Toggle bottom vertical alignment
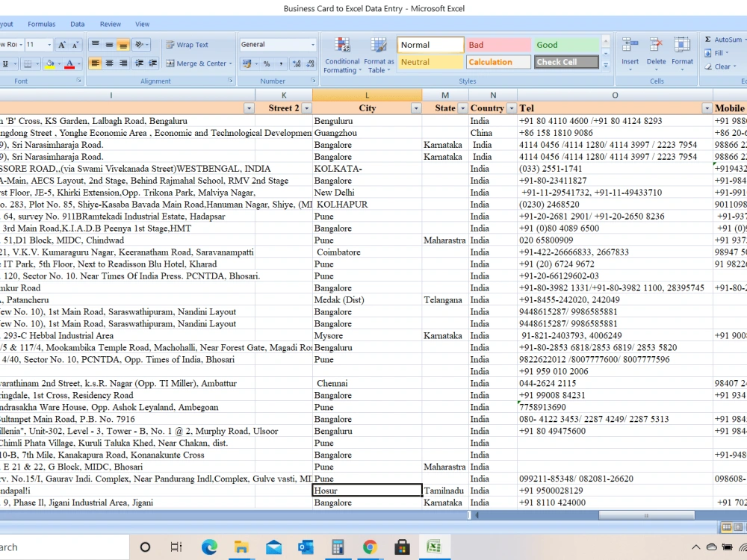 [123, 45]
